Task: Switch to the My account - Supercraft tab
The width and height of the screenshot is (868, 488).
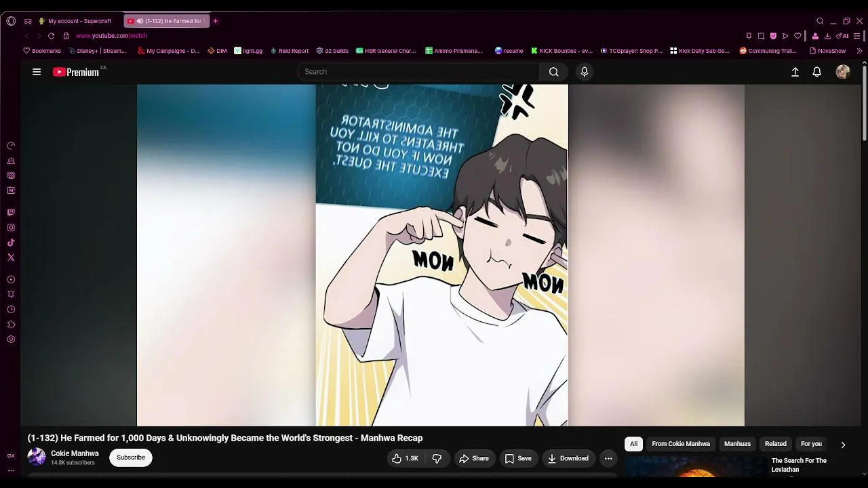Action: click(x=75, y=21)
